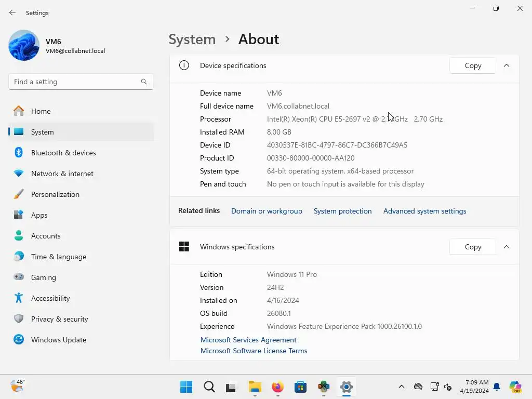Click the OS build value 26080.1
This screenshot has height=399, width=532.
point(279,313)
